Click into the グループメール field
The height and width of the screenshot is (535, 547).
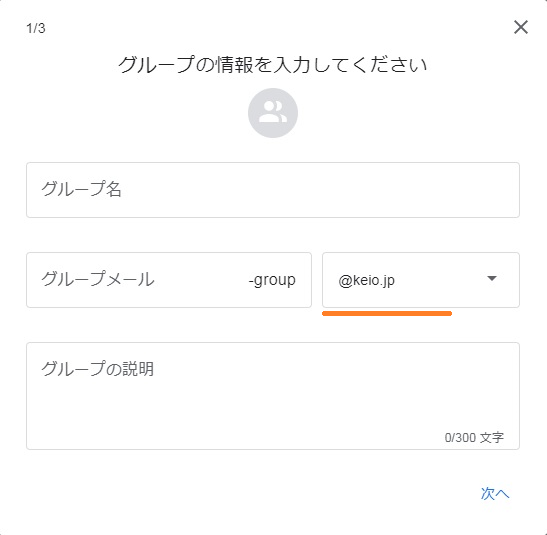(169, 280)
